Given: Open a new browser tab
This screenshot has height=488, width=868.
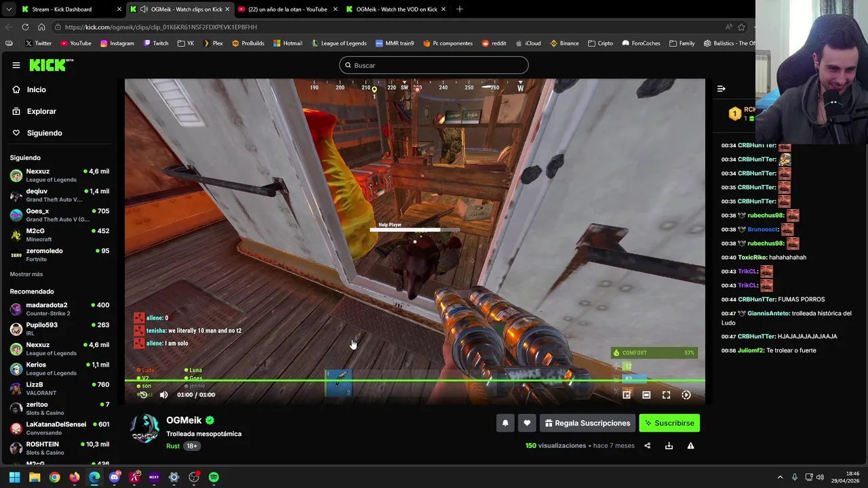Looking at the screenshot, I should click(459, 9).
